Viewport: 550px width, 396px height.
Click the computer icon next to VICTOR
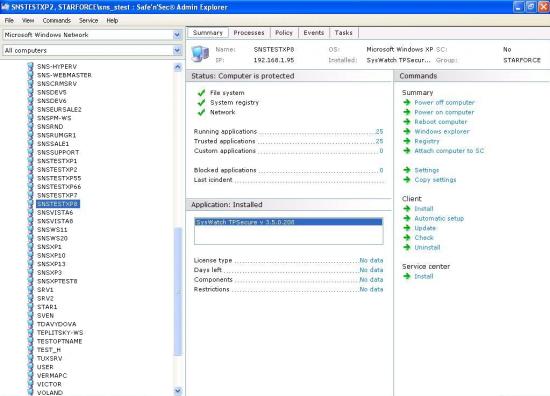click(31, 384)
